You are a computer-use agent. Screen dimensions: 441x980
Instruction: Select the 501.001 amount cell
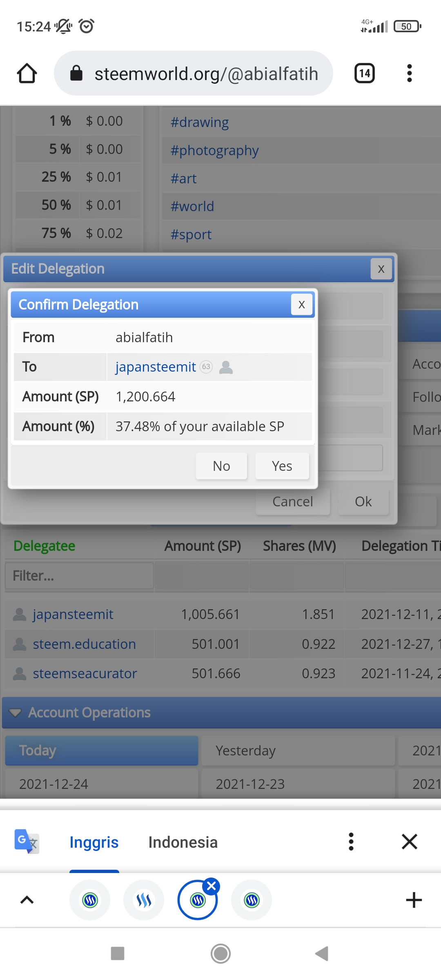[x=216, y=644]
